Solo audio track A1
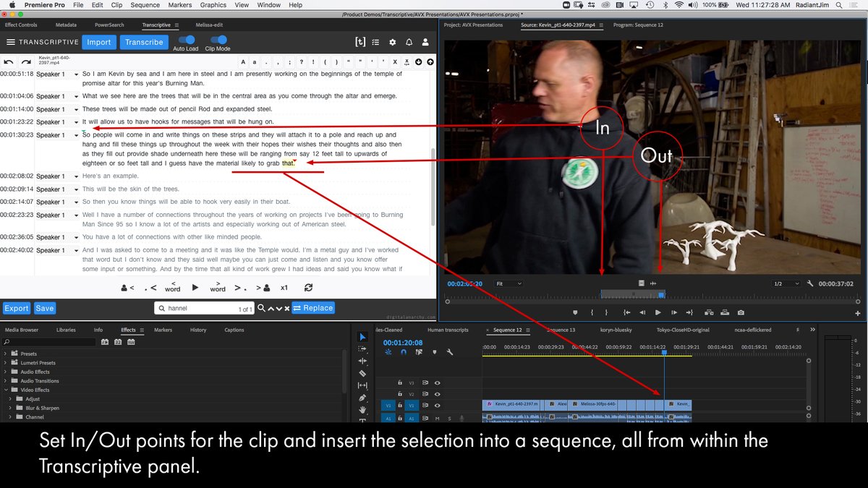868x488 pixels. [x=449, y=418]
